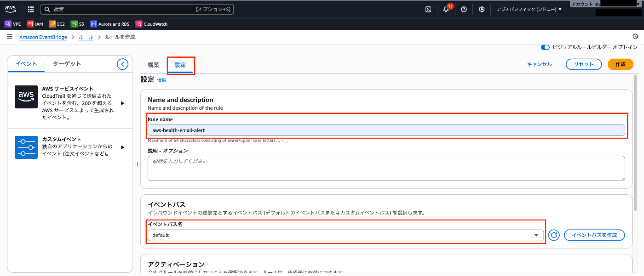644x276 pixels.
Task: Click the description text area
Action: 386,168
